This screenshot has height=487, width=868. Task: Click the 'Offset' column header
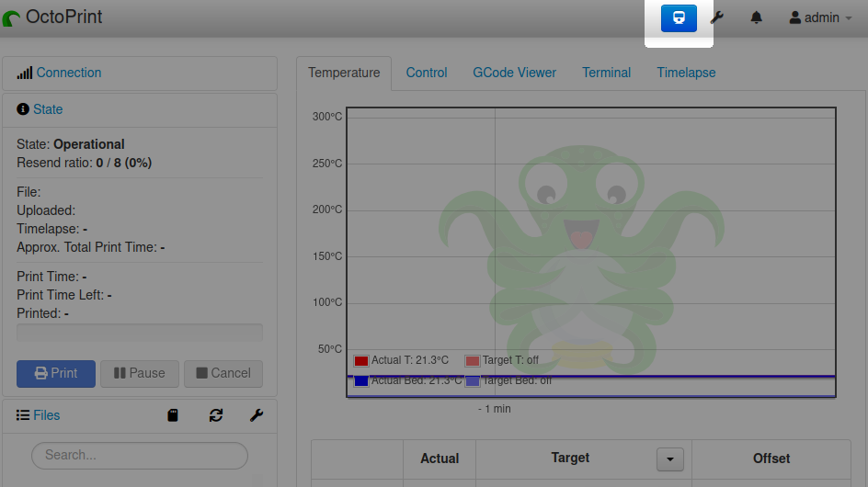point(771,459)
